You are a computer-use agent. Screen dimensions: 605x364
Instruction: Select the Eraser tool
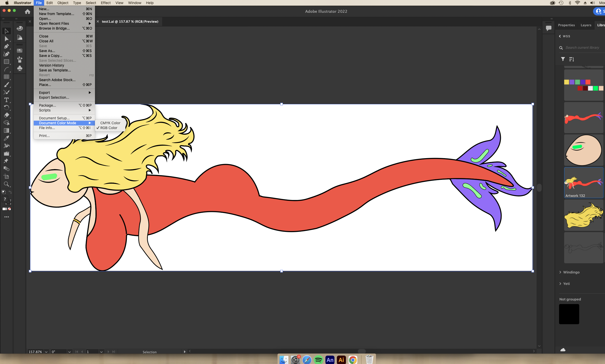click(7, 115)
